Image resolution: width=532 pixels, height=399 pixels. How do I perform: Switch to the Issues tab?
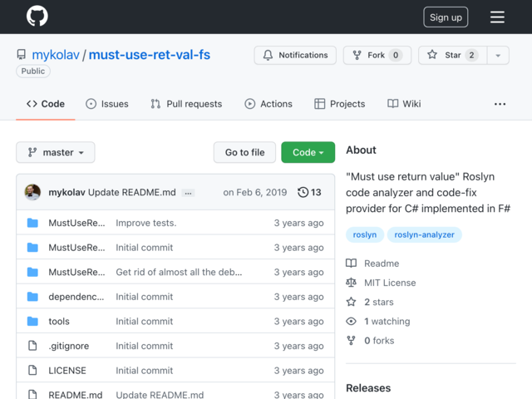click(107, 104)
